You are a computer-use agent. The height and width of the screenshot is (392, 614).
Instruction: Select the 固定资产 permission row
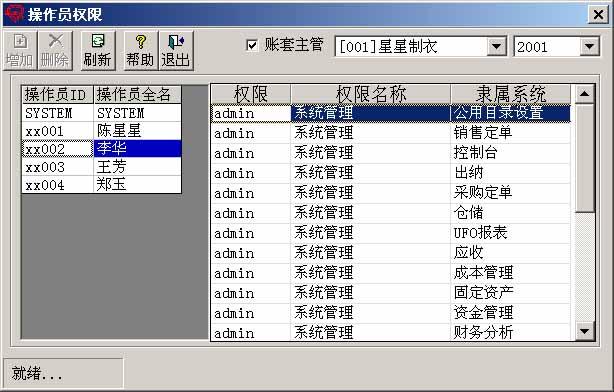tap(391, 293)
